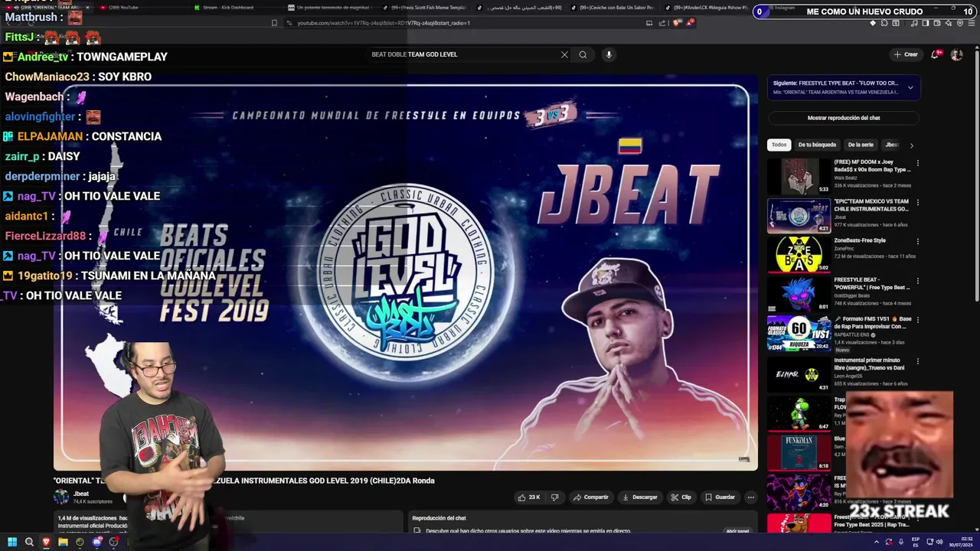The image size is (980, 551).
Task: Open Windows taskbar search
Action: 29,542
